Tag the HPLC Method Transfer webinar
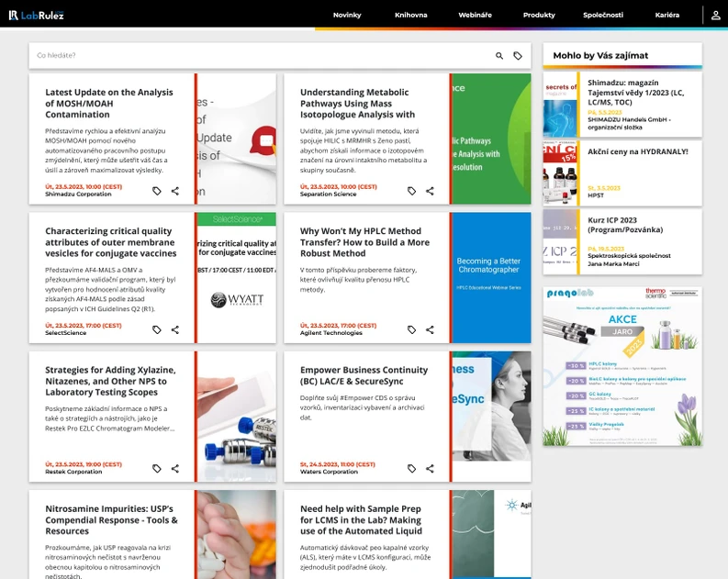 [x=412, y=329]
